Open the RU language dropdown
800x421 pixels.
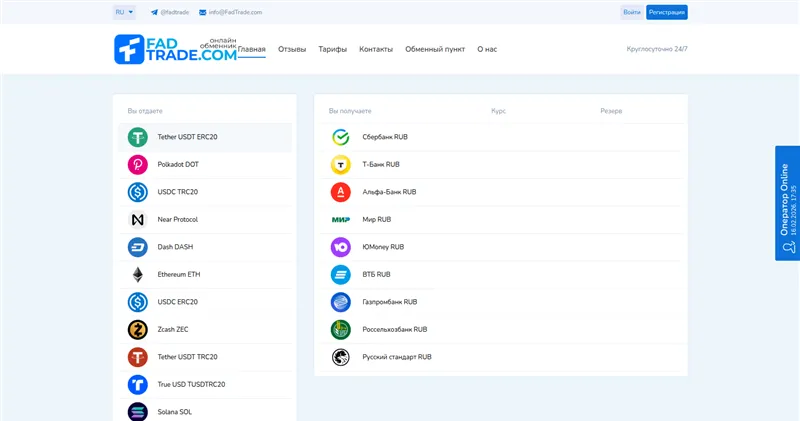pyautogui.click(x=124, y=12)
